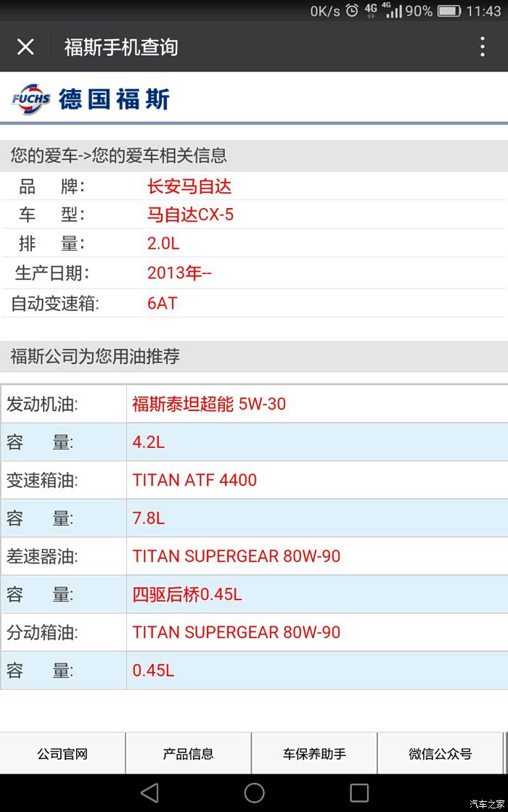The height and width of the screenshot is (812, 508).
Task: Open recent apps with square button
Action: (359, 792)
